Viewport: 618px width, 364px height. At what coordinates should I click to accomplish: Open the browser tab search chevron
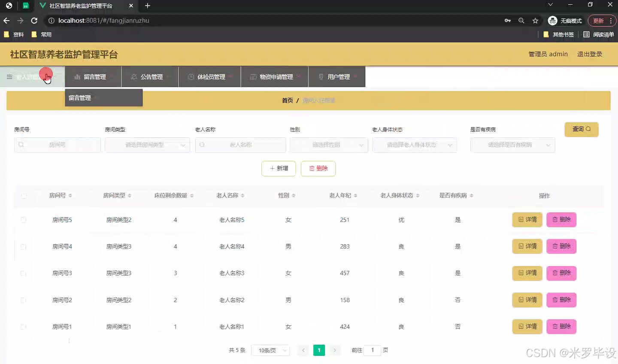pyautogui.click(x=550, y=5)
